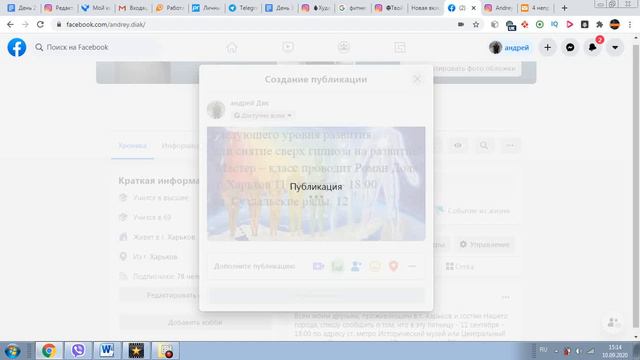Click the eye view-as icon on profile
The height and width of the screenshot is (360, 640).
pyautogui.click(x=458, y=145)
